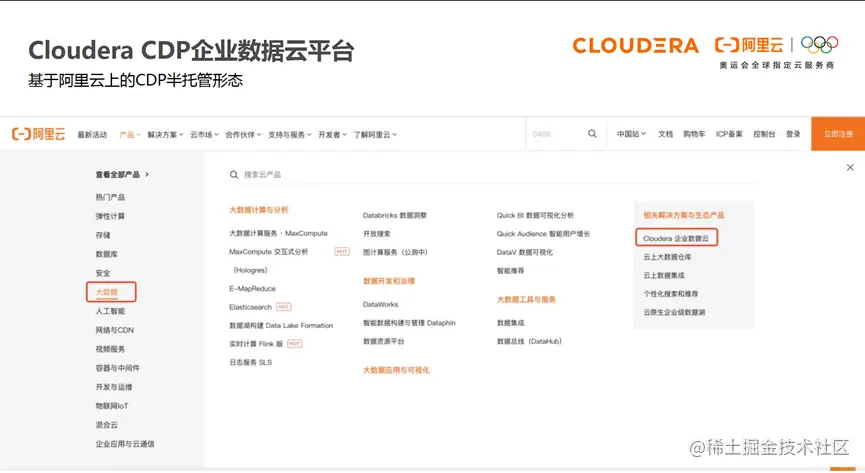The height and width of the screenshot is (473, 865).
Task: Select 安全 category in sidebar
Action: click(103, 273)
